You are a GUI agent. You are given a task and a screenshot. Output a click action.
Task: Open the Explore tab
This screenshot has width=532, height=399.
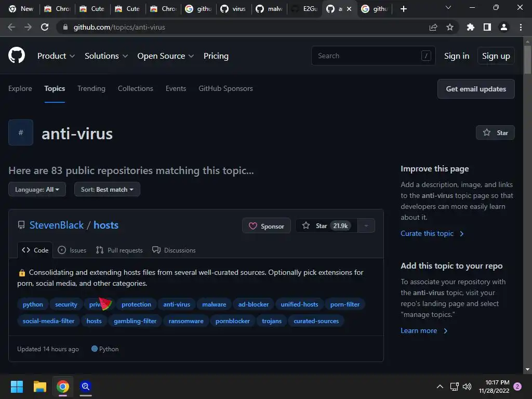(x=20, y=88)
